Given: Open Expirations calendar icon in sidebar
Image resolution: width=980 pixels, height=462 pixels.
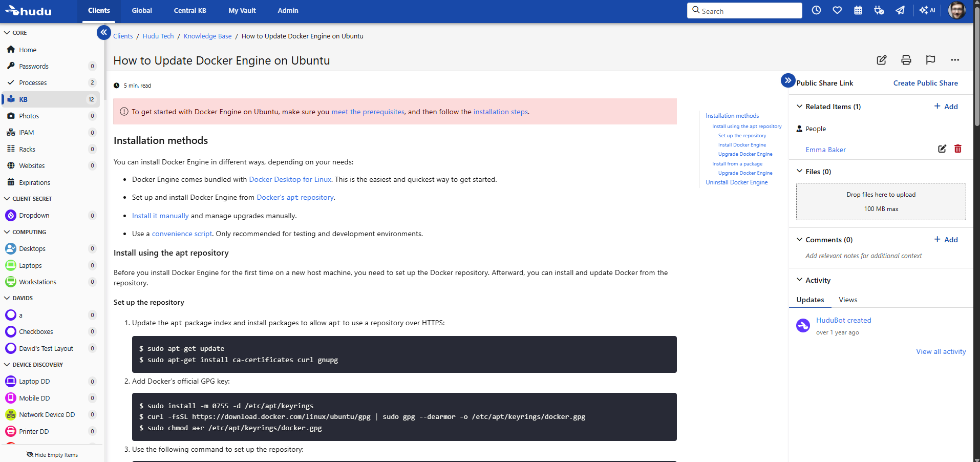Looking at the screenshot, I should click(x=11, y=182).
